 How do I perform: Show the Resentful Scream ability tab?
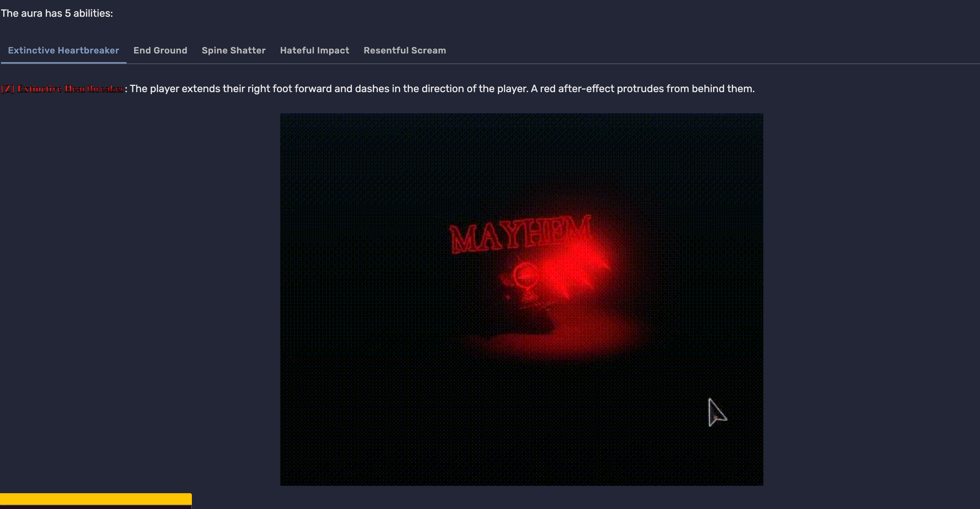pos(404,50)
